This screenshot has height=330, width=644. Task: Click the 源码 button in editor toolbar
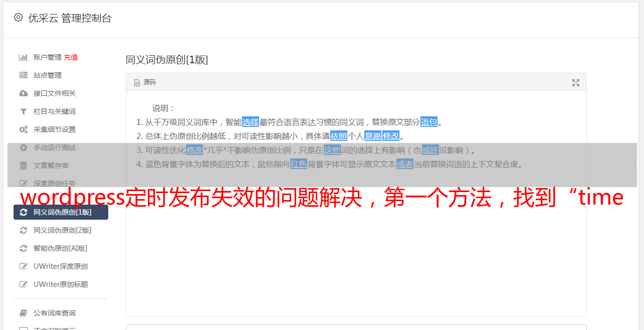145,82
